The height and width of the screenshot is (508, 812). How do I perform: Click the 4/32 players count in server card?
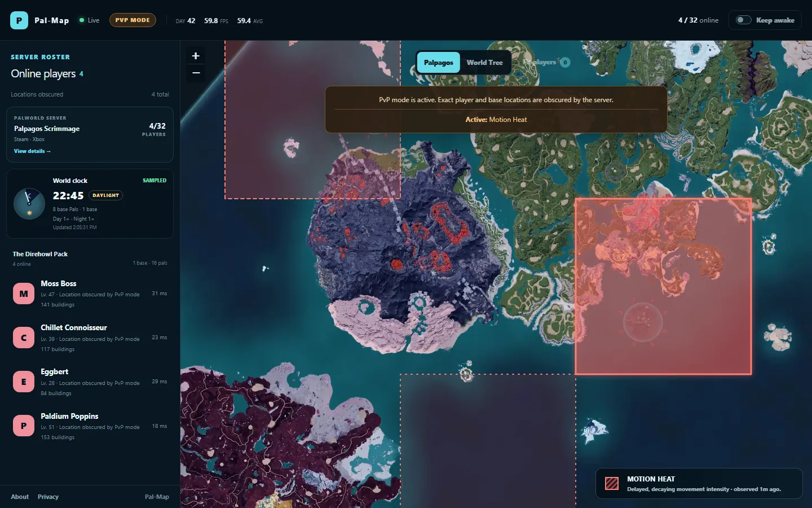tap(157, 126)
